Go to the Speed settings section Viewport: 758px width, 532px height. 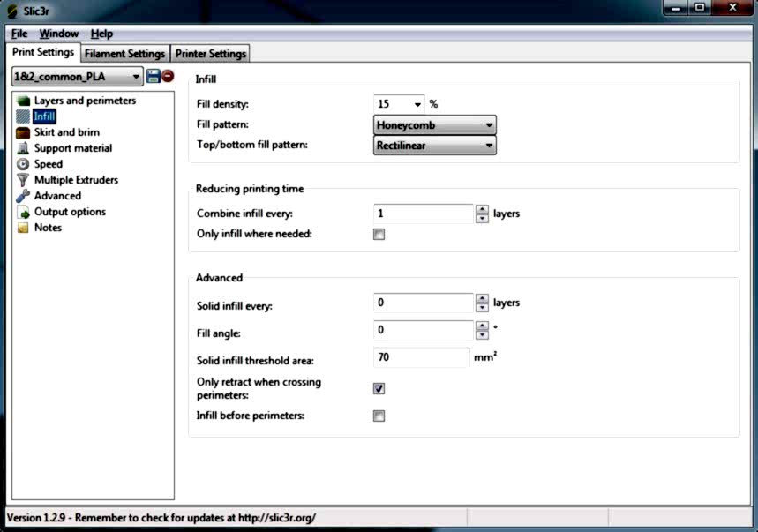click(48, 164)
